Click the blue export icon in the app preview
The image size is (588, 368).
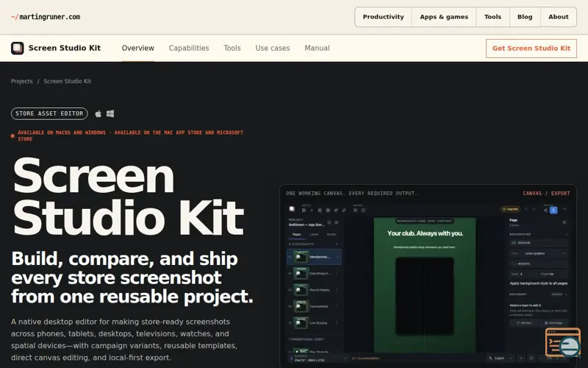click(x=553, y=210)
